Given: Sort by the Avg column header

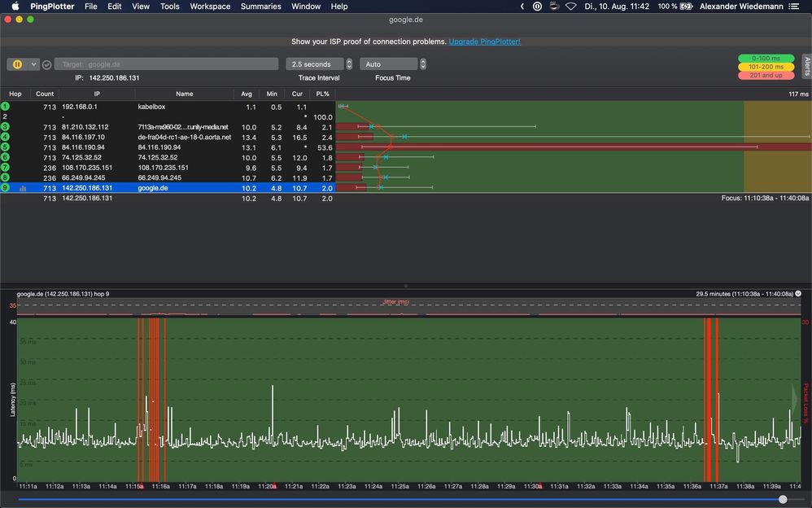Looking at the screenshot, I should (247, 94).
